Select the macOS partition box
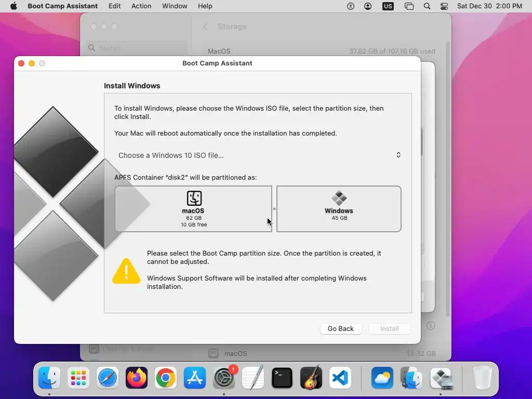 [x=193, y=209]
